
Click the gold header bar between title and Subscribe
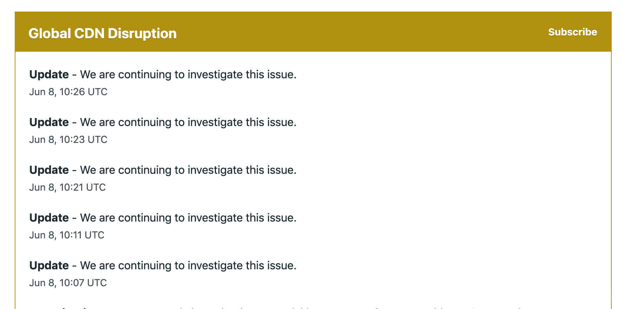[x=362, y=32]
